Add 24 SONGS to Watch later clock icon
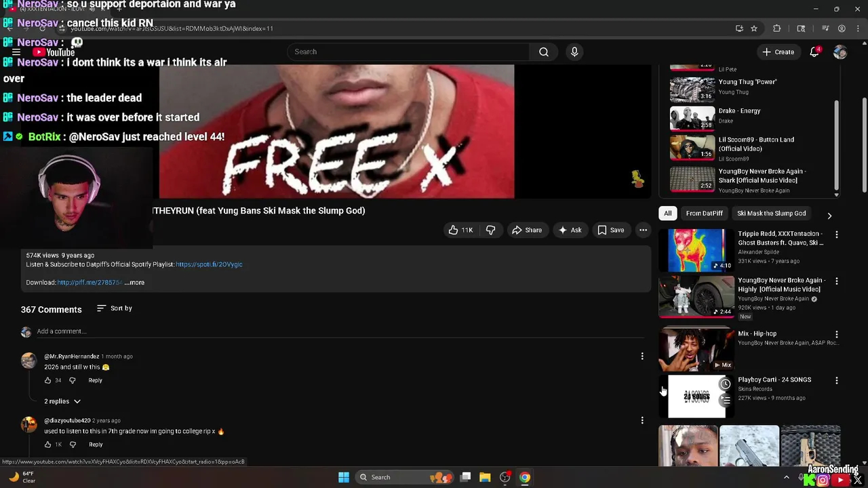The height and width of the screenshot is (488, 868). [x=725, y=384]
